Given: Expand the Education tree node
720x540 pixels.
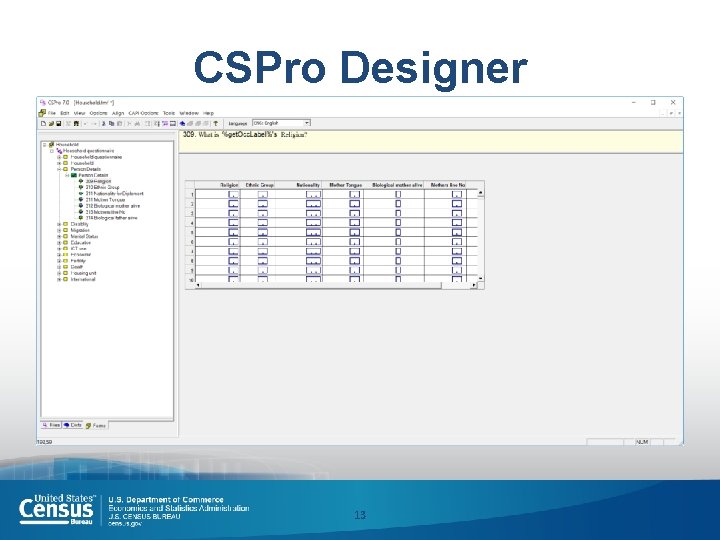Looking at the screenshot, I should click(59, 242).
